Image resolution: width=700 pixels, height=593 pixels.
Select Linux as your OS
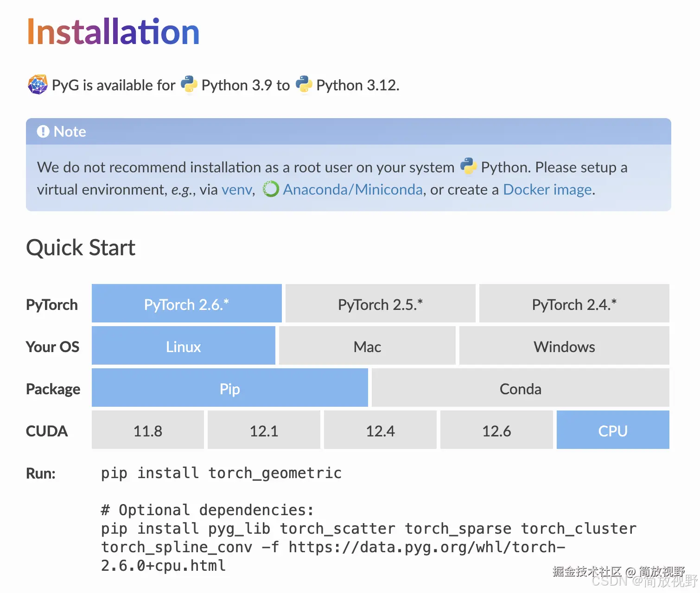pos(184,346)
